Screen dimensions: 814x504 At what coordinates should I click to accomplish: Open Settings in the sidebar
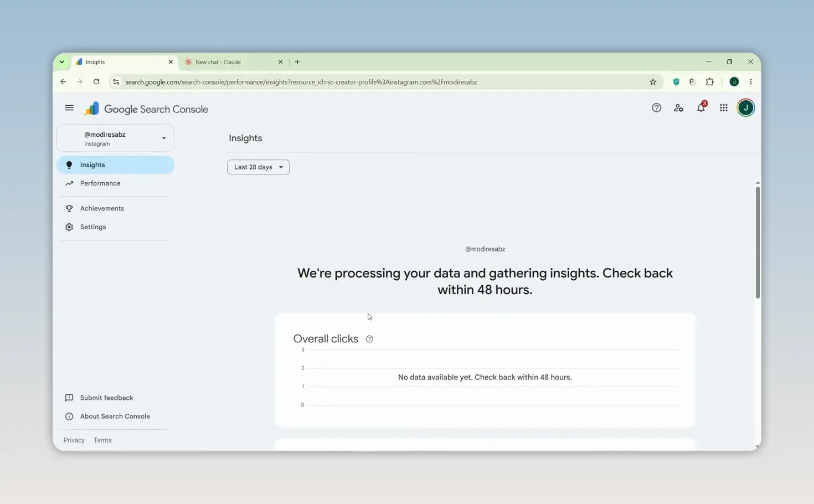pos(115,227)
